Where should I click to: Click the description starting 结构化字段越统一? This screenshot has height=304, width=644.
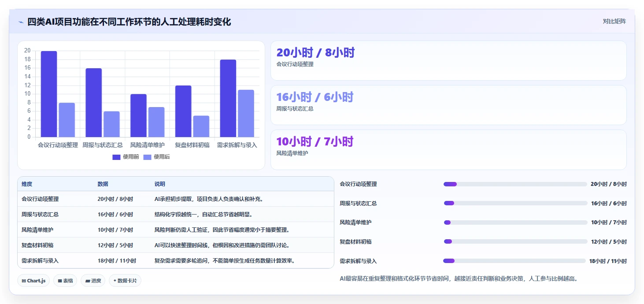click(x=204, y=215)
